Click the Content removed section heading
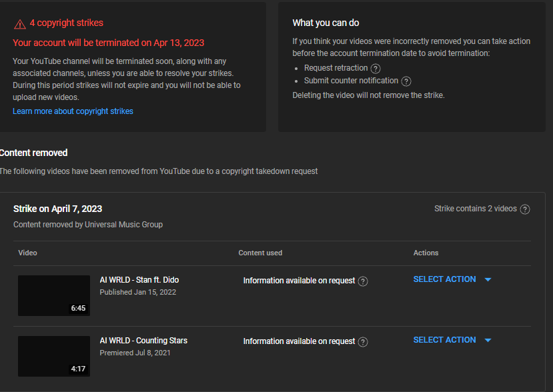Screen dimensions: 553x392 [x=33, y=153]
